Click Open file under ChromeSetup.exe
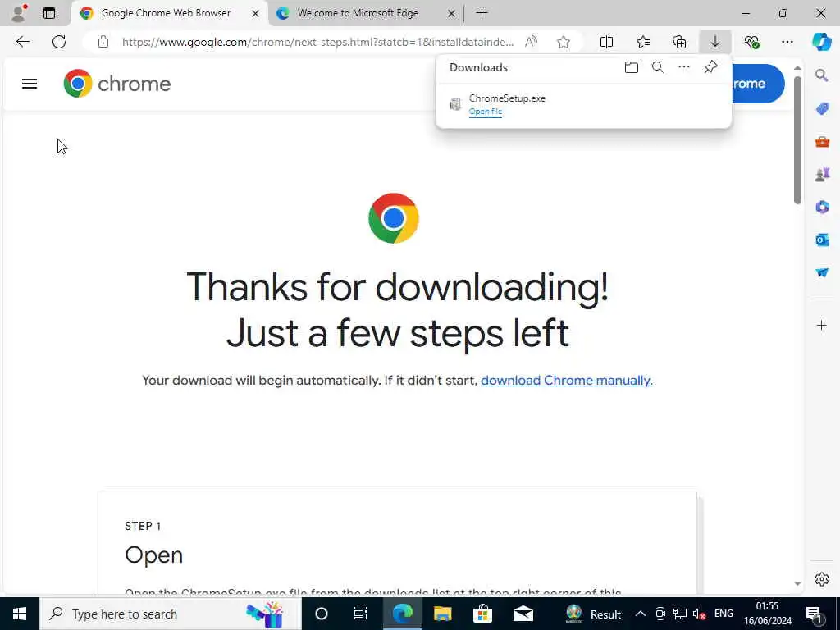Image resolution: width=840 pixels, height=630 pixels. [486, 112]
